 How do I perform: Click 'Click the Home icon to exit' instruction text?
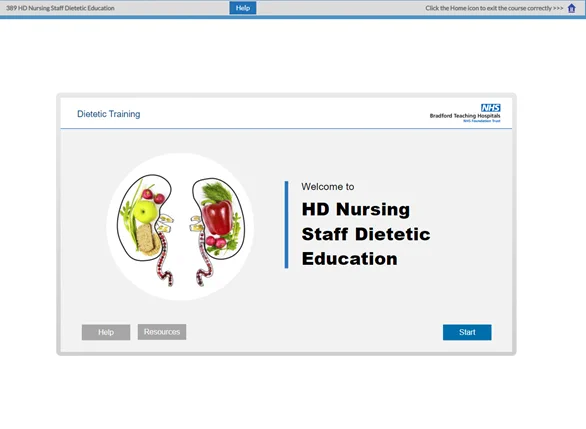click(x=494, y=8)
